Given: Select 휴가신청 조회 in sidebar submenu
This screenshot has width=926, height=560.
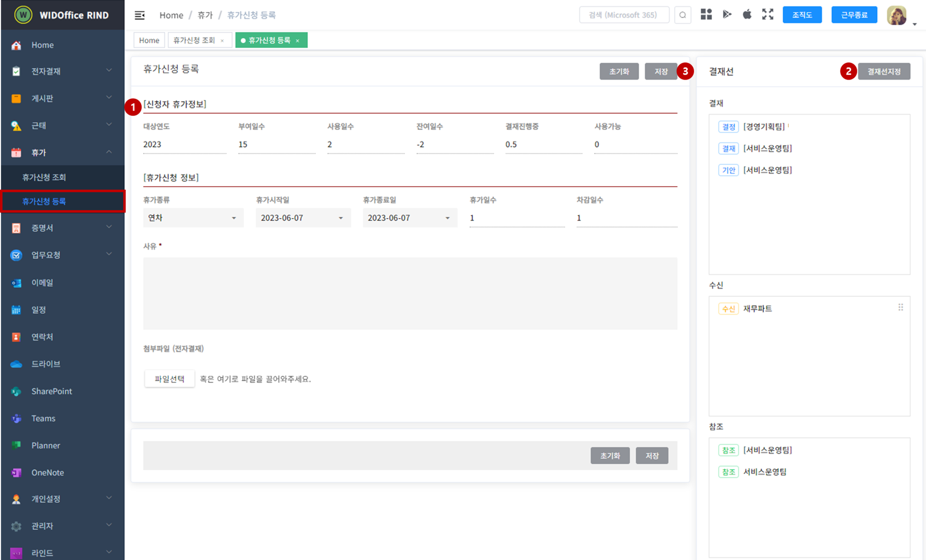Looking at the screenshot, I should [44, 177].
